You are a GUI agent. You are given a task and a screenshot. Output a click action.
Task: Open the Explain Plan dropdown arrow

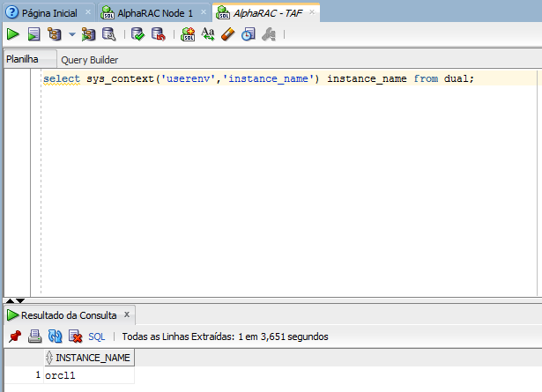pyautogui.click(x=72, y=34)
